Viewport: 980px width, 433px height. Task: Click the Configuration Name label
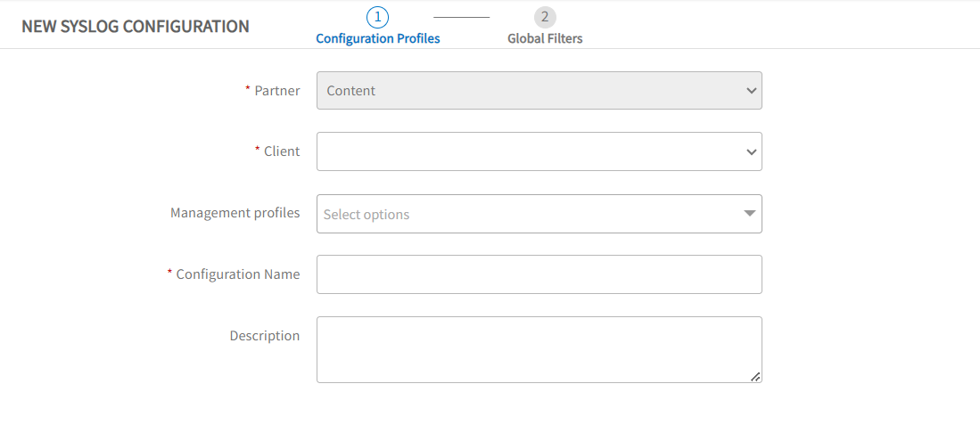pos(238,274)
